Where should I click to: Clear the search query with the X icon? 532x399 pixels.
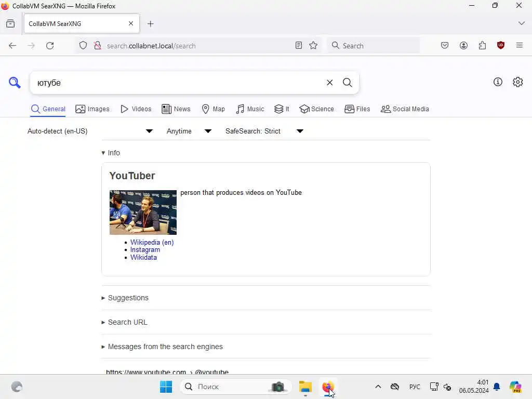coord(329,83)
